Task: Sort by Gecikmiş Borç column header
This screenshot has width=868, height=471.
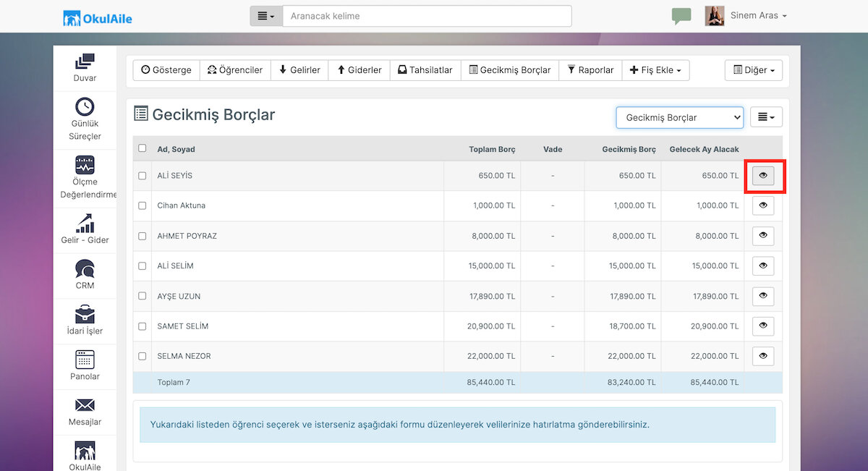Action: 629,149
